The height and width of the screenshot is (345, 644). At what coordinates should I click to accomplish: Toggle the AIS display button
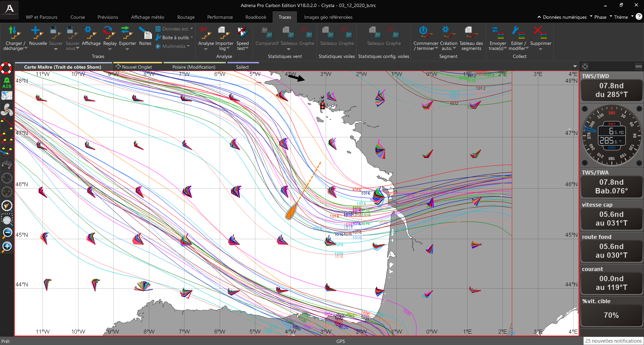tap(7, 83)
